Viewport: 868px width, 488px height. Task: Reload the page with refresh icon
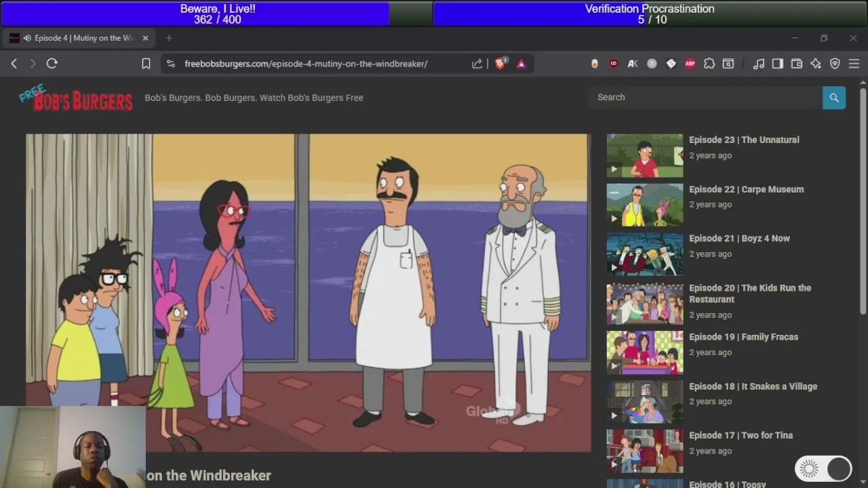[52, 64]
